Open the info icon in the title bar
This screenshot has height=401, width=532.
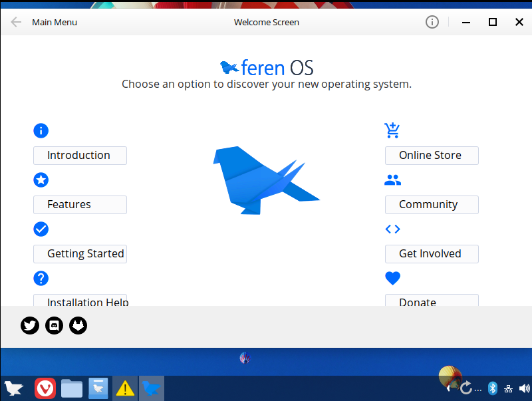tap(432, 22)
